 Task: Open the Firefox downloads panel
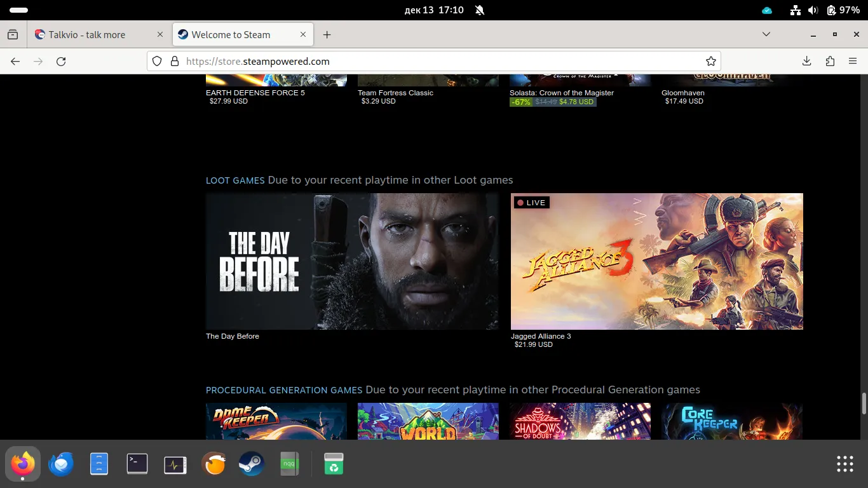coord(806,62)
